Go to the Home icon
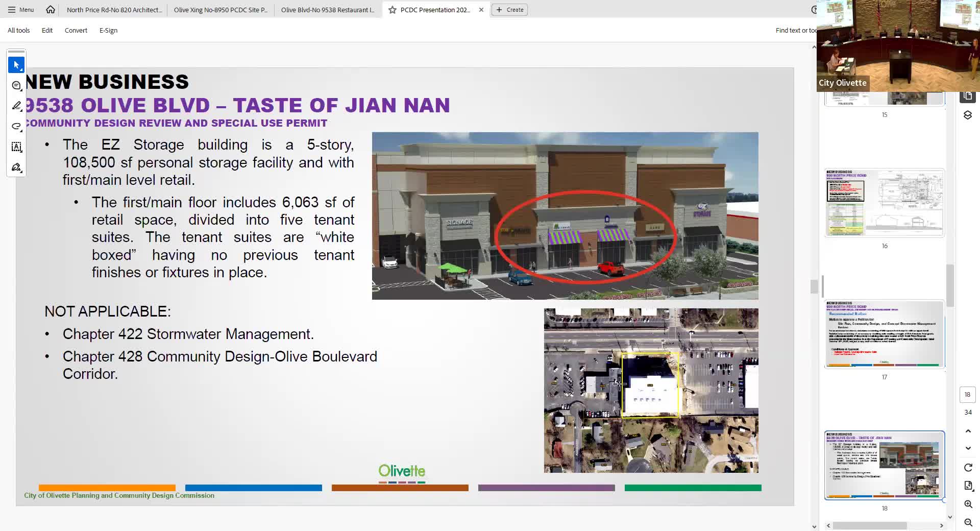The height and width of the screenshot is (531, 980). (50, 10)
